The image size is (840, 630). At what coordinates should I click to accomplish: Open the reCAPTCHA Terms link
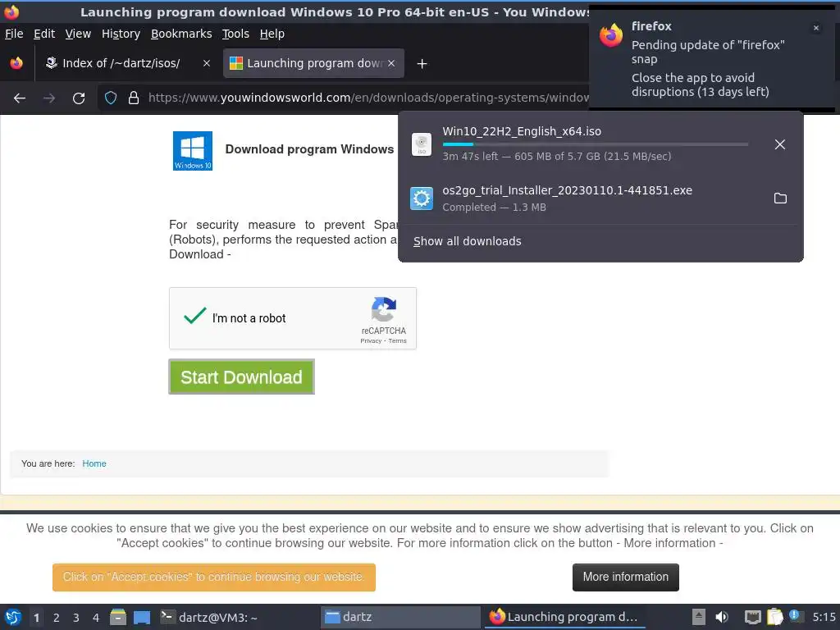coord(398,340)
